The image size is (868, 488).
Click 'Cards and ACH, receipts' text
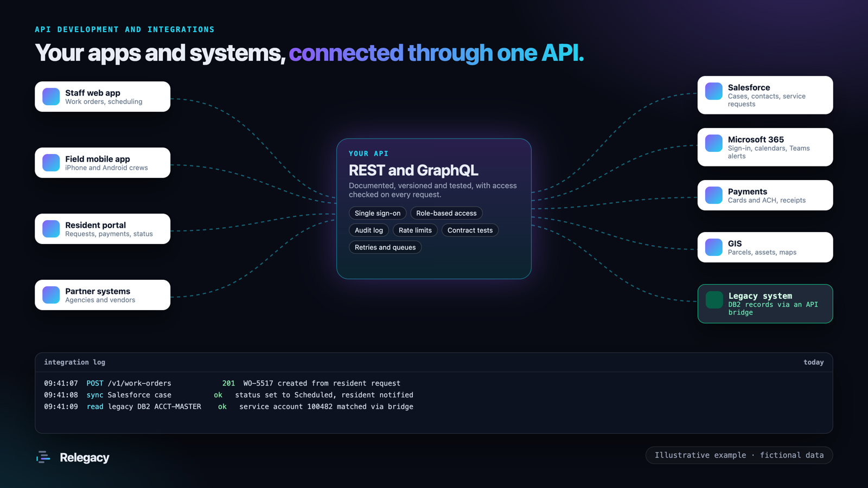[767, 201]
